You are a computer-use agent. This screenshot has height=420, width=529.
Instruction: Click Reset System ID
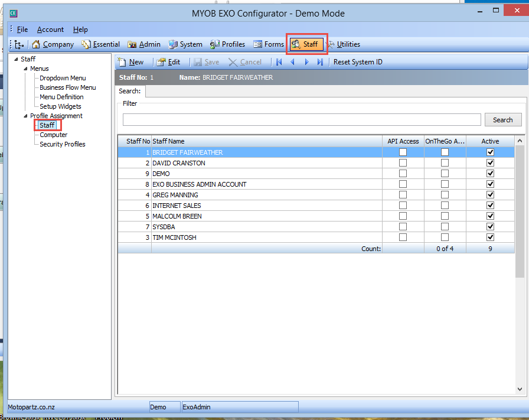click(x=358, y=62)
